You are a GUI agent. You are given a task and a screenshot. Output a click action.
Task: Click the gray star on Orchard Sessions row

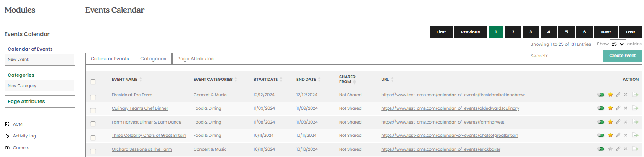pyautogui.click(x=610, y=149)
